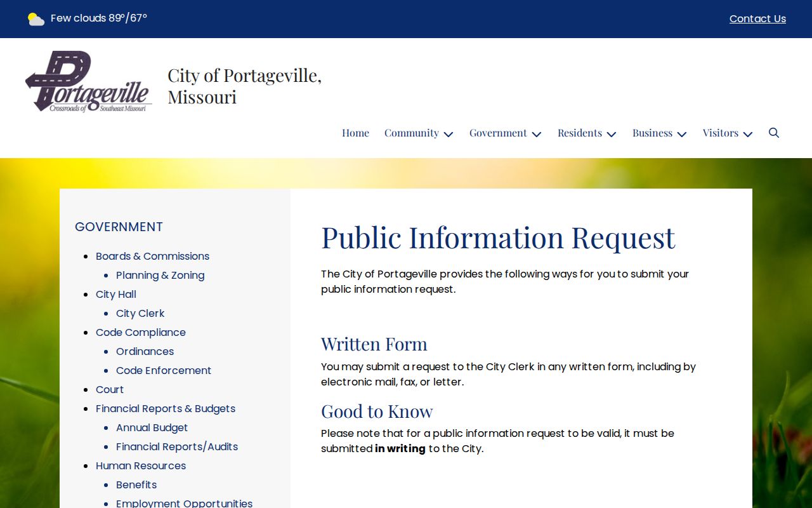Open the Residents menu

(x=580, y=133)
